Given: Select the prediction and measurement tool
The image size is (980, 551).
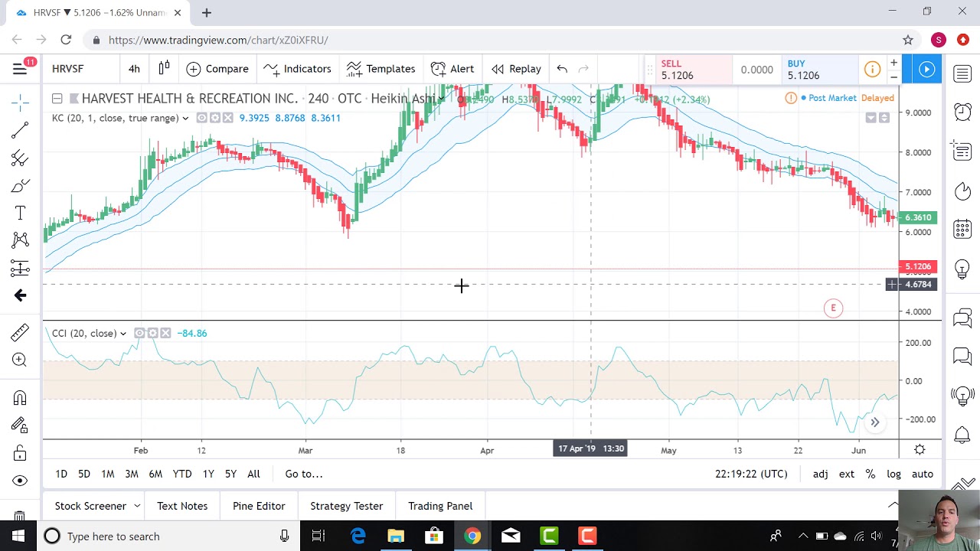Looking at the screenshot, I should point(20,268).
